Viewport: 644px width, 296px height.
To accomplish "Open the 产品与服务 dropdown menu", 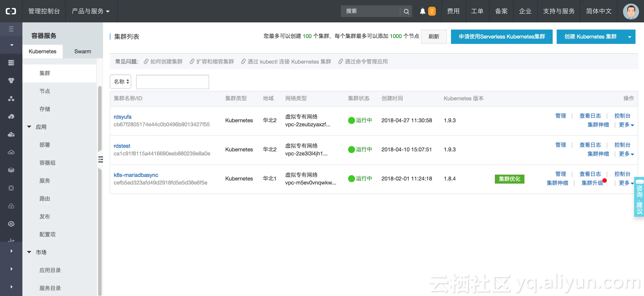I will 91,11.
